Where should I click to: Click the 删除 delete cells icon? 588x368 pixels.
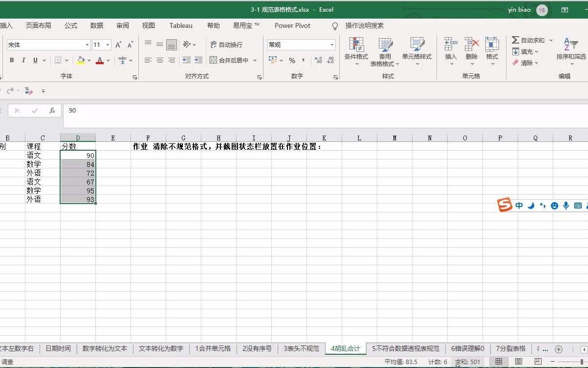(x=471, y=50)
